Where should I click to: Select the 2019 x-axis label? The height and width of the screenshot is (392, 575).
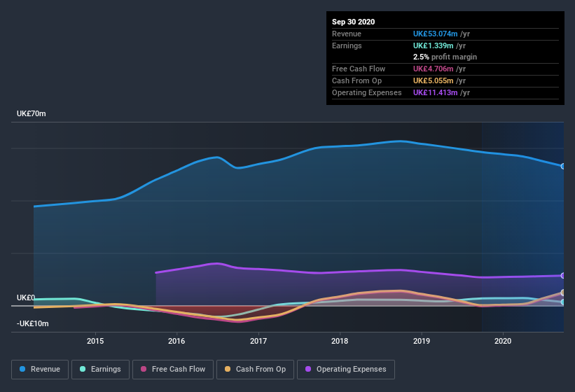[x=422, y=341]
